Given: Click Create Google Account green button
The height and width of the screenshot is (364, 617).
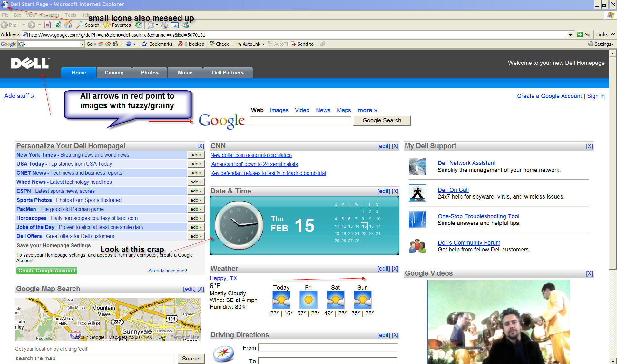Looking at the screenshot, I should click(x=47, y=271).
